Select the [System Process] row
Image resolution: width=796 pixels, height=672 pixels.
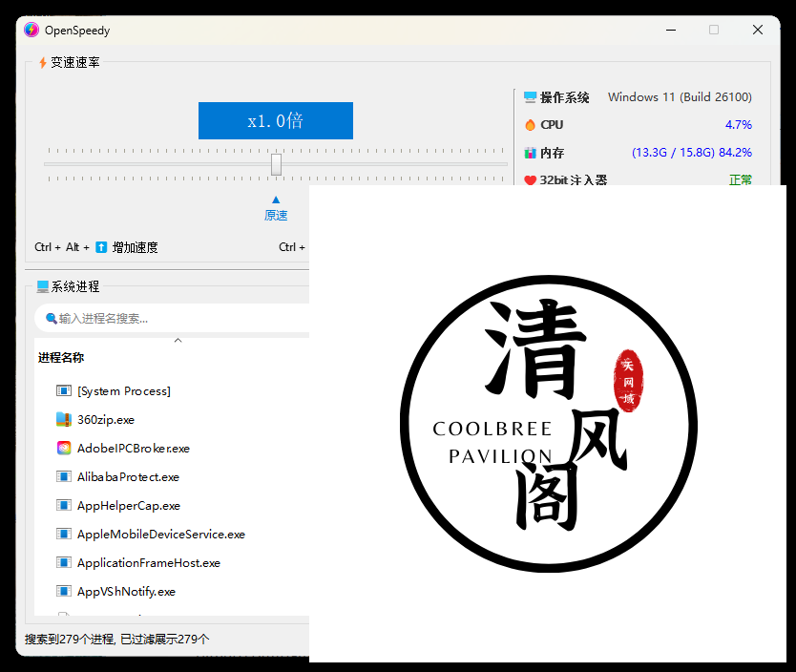[173, 390]
